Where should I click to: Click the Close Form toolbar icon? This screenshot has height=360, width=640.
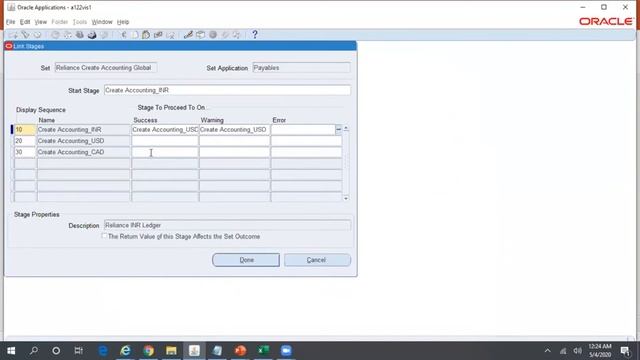104,35
